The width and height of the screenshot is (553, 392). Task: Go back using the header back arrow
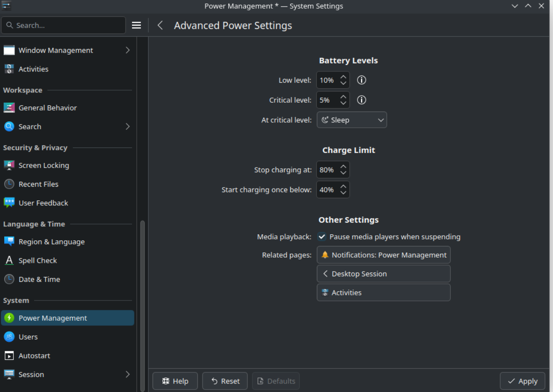coord(160,25)
